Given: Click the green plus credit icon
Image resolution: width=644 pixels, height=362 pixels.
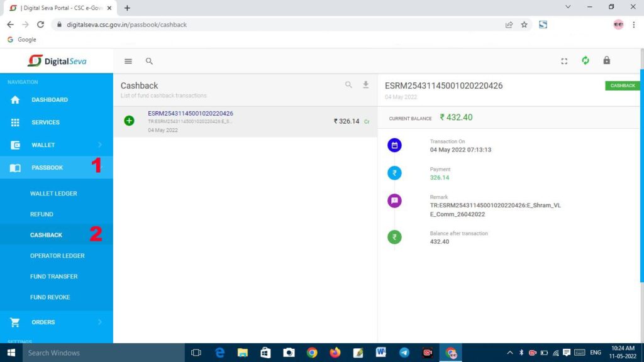Looking at the screenshot, I should [129, 121].
